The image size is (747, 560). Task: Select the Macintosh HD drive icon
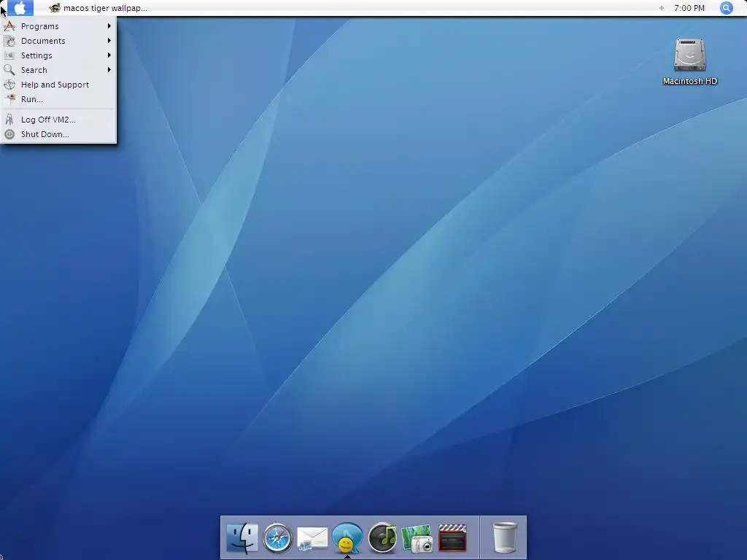pyautogui.click(x=690, y=55)
